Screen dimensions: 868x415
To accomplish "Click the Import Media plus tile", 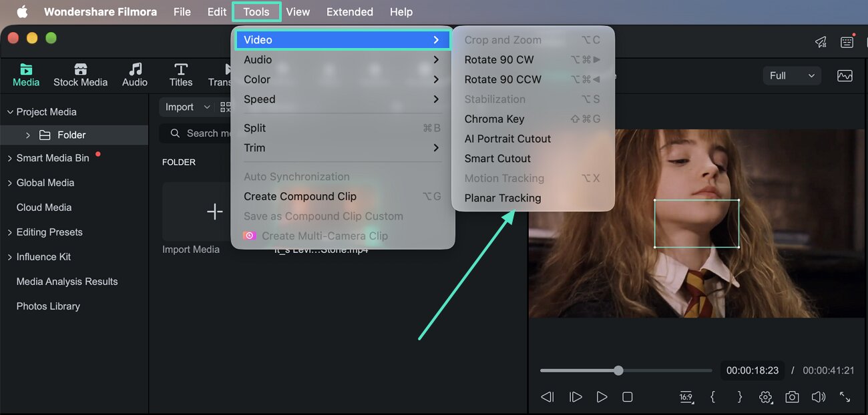I will pos(214,212).
